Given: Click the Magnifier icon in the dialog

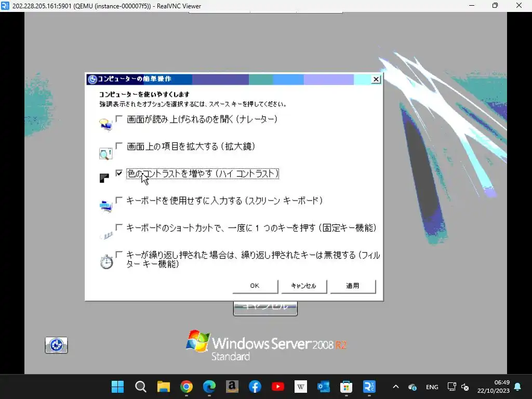Looking at the screenshot, I should click(x=105, y=153).
